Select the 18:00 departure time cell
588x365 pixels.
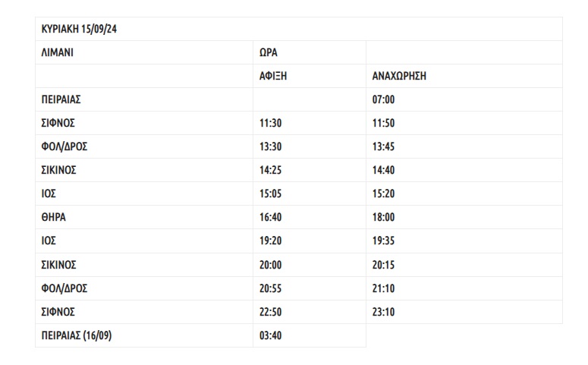pos(383,217)
